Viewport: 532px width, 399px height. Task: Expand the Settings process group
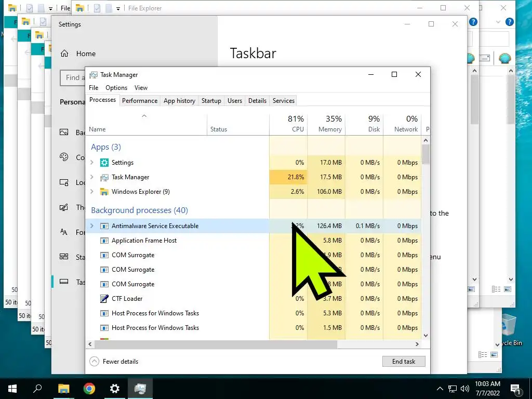(x=91, y=163)
